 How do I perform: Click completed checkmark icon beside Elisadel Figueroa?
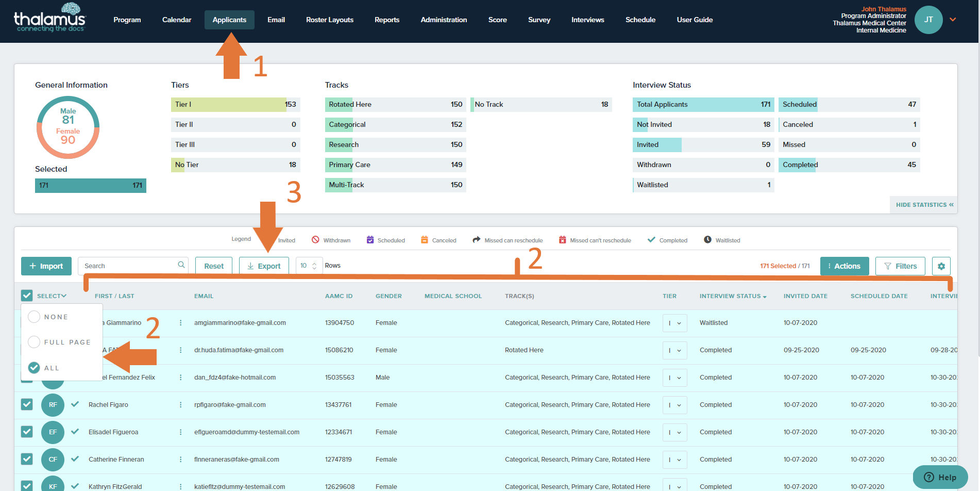tap(75, 432)
